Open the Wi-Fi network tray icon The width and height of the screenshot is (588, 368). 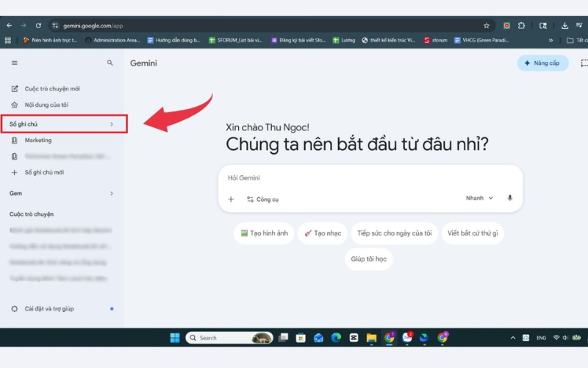[x=556, y=338]
